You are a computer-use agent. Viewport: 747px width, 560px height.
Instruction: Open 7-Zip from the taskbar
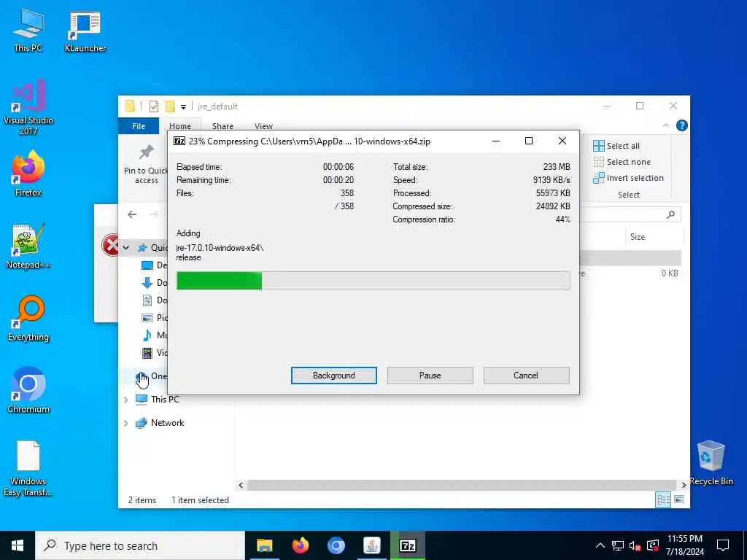(408, 545)
